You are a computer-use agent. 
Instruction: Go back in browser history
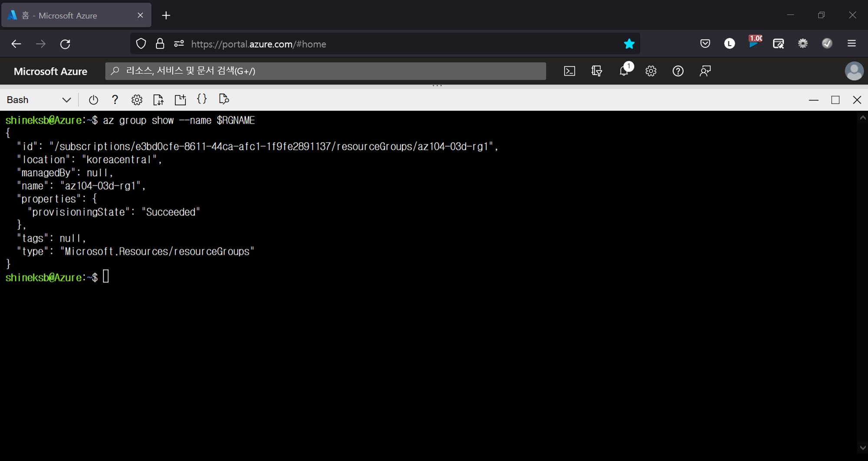coord(16,44)
